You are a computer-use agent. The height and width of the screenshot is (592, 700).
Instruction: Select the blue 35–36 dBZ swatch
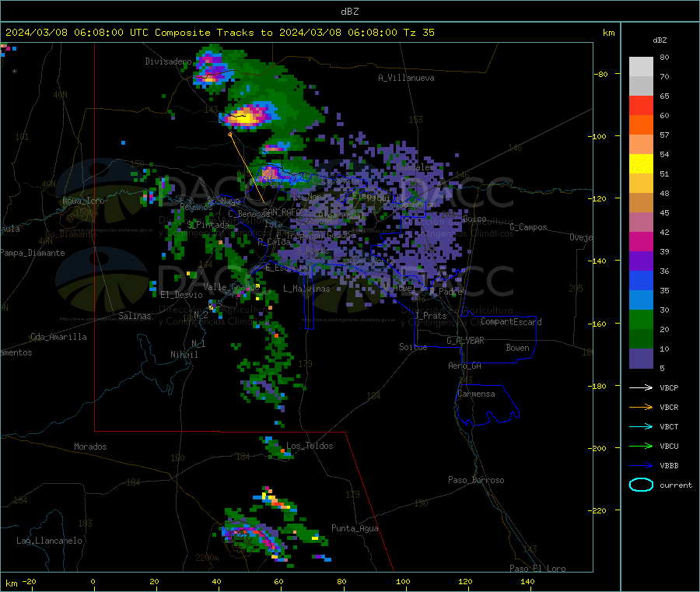tap(641, 280)
